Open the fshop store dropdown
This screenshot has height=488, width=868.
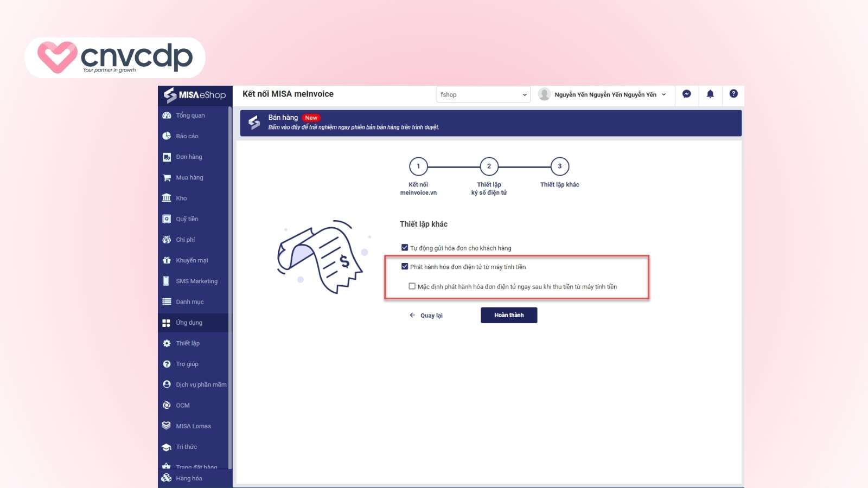coord(483,94)
